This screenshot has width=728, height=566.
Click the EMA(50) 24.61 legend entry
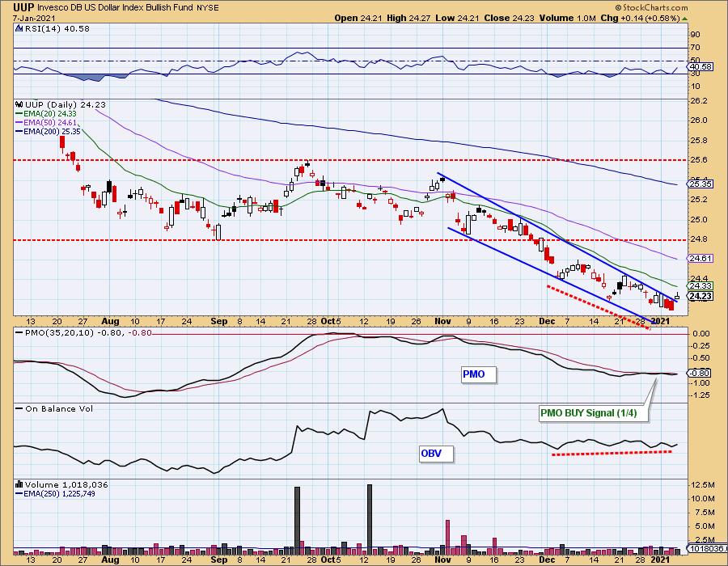(46, 122)
